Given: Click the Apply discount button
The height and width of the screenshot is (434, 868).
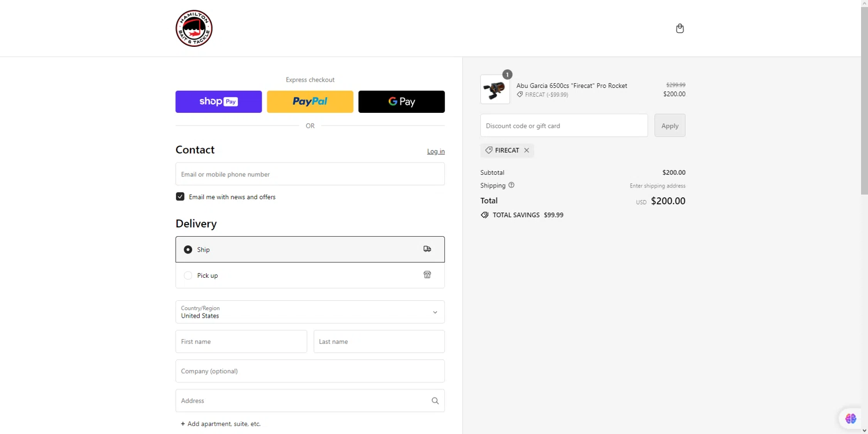Looking at the screenshot, I should pyautogui.click(x=670, y=126).
